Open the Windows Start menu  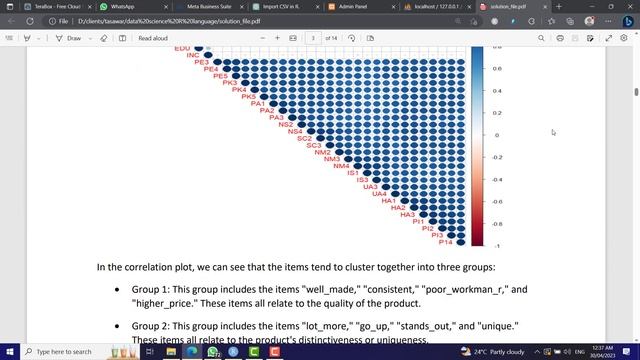pos(10,351)
